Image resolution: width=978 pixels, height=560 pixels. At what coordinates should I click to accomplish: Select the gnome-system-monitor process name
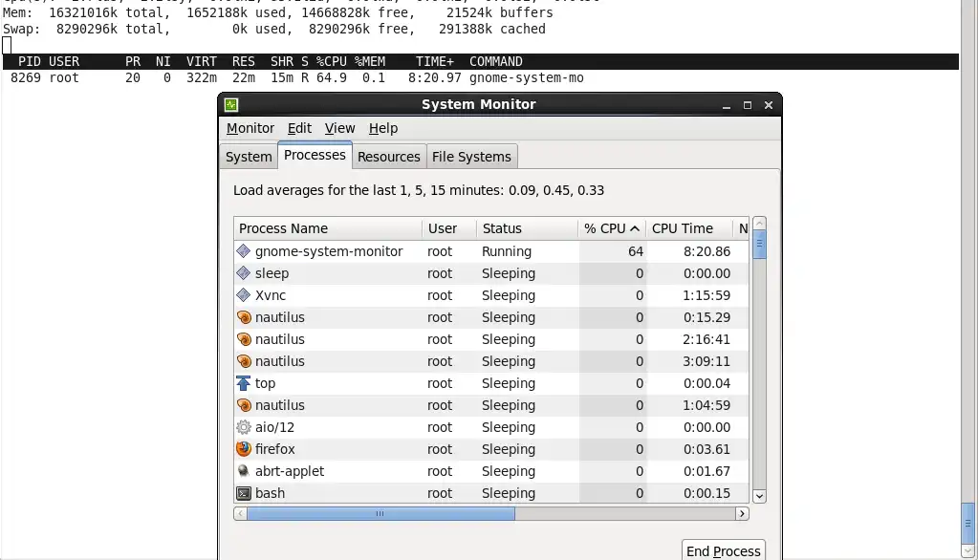click(329, 251)
